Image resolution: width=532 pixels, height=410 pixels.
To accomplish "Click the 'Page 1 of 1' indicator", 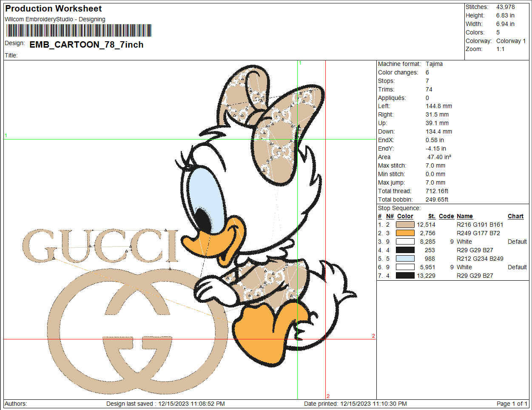I will click(x=512, y=404).
